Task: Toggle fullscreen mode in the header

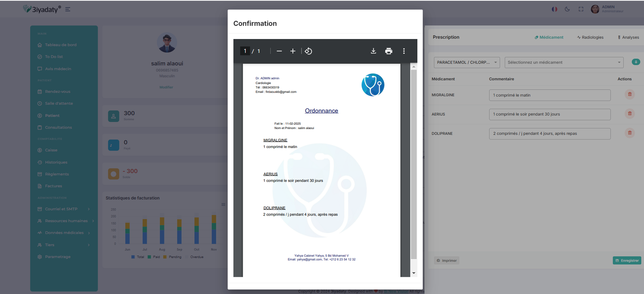Action: click(581, 9)
